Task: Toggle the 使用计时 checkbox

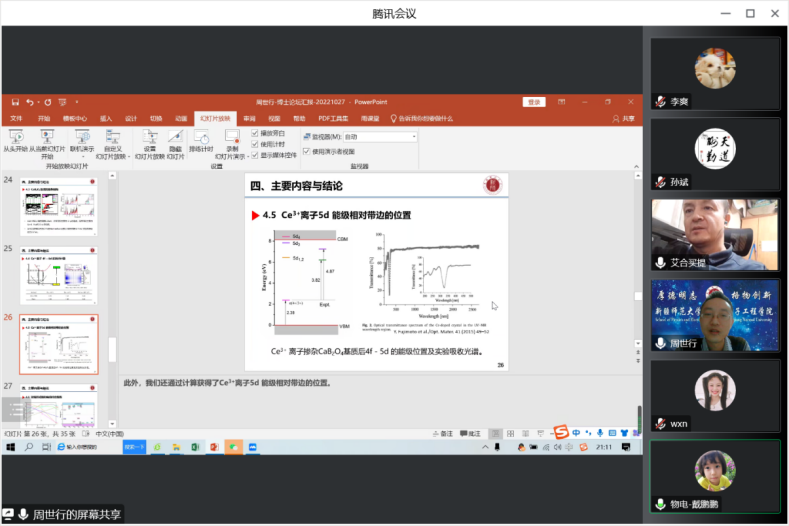Action: [255, 144]
